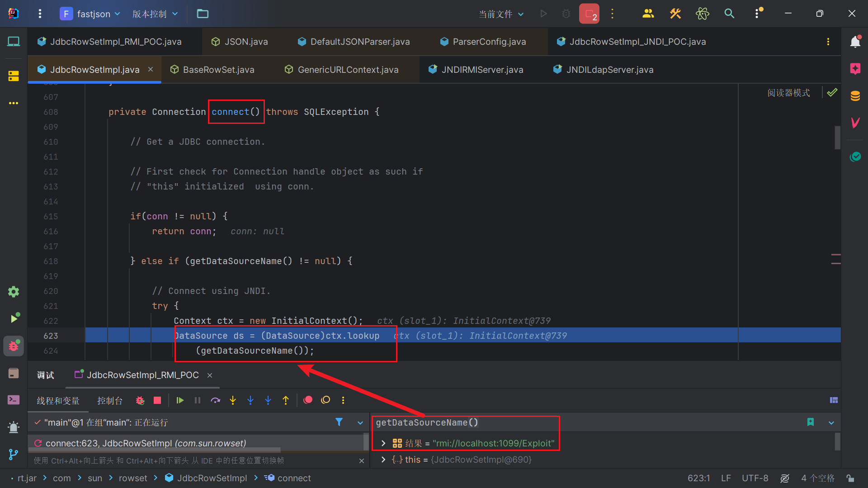
Task: Open the Terminal tool window
Action: coord(14,400)
